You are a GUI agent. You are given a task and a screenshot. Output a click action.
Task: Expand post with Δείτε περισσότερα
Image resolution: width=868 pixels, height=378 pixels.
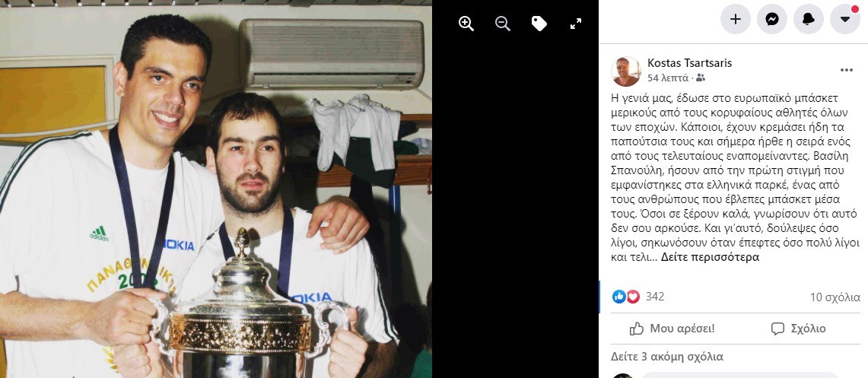[x=710, y=257]
